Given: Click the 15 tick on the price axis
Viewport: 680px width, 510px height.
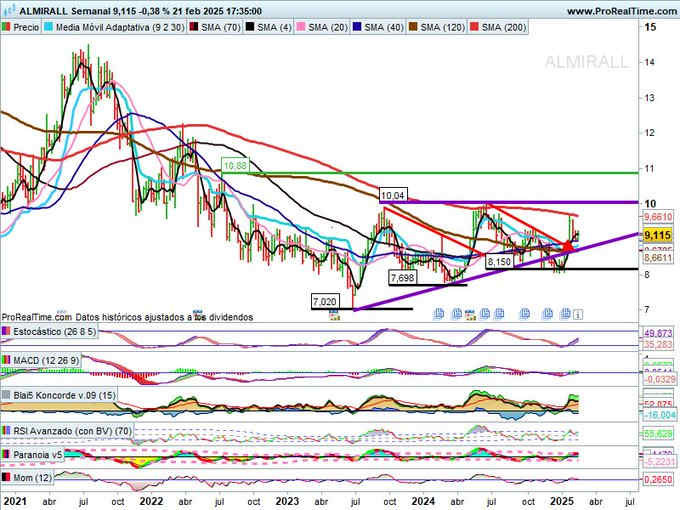Looking at the screenshot, I should coord(650,27).
